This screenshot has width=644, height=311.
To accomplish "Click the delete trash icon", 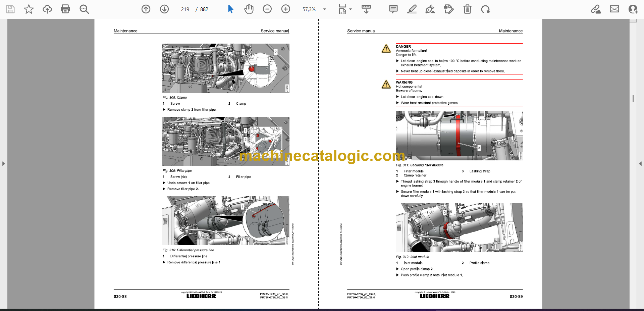I will pos(467,9).
